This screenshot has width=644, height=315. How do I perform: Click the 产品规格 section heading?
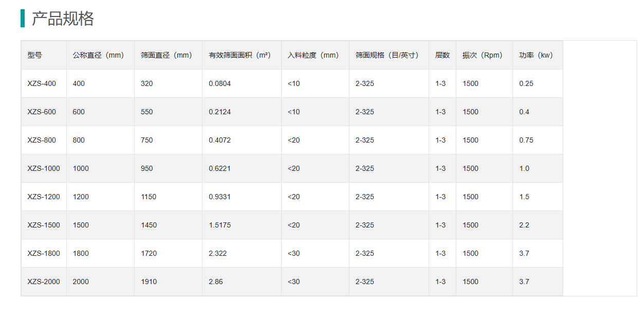pos(63,19)
